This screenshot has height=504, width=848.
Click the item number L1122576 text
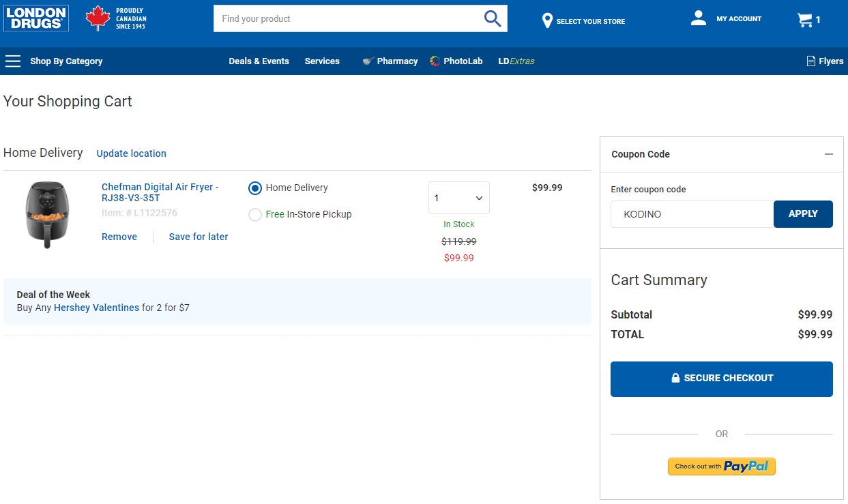[x=139, y=213]
